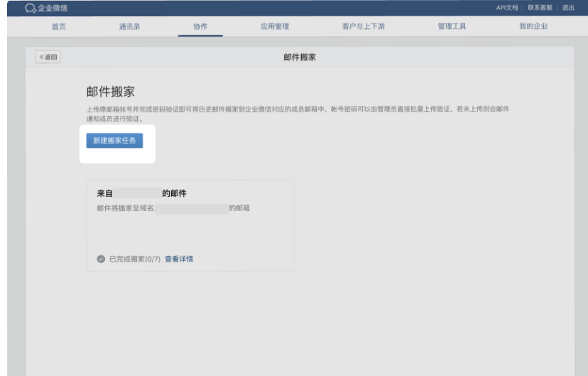Click the gray completed checkmark icon
This screenshot has width=588, height=376.
[x=101, y=259]
